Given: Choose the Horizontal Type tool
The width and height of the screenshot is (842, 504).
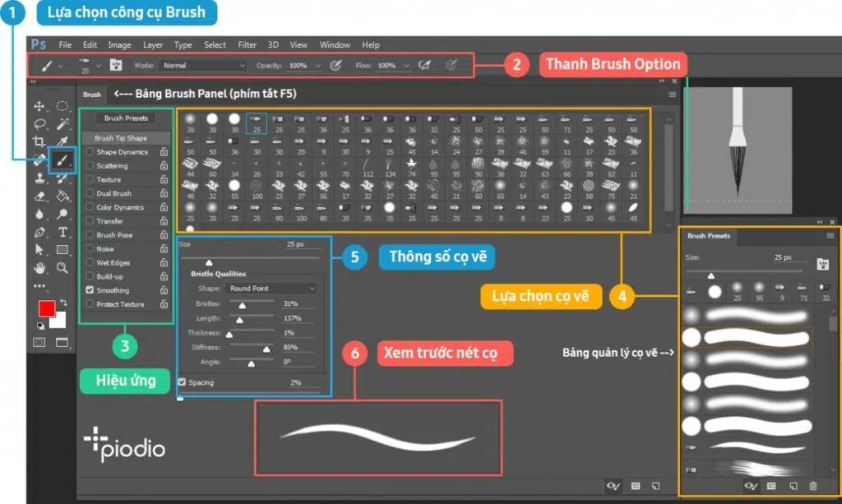Looking at the screenshot, I should 62,233.
